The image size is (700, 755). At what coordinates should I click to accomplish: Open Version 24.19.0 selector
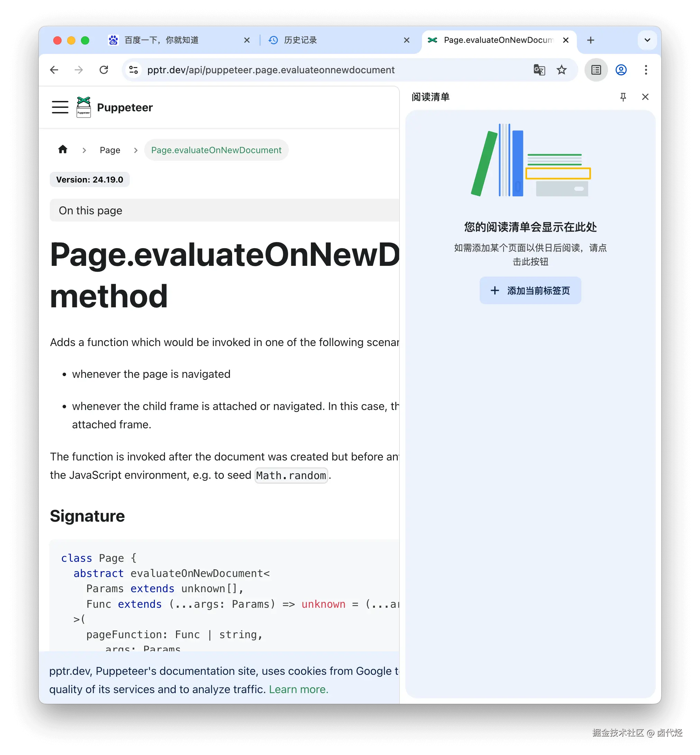coord(90,179)
